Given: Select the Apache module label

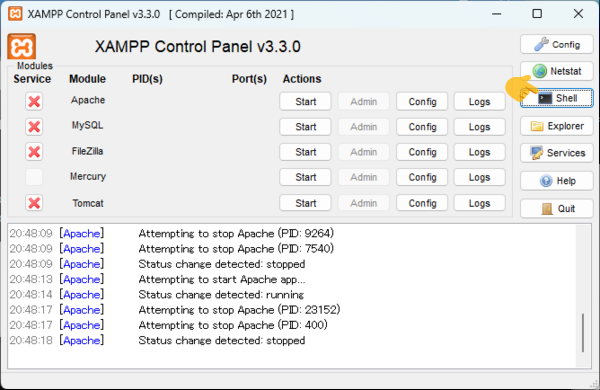Looking at the screenshot, I should (x=88, y=100).
